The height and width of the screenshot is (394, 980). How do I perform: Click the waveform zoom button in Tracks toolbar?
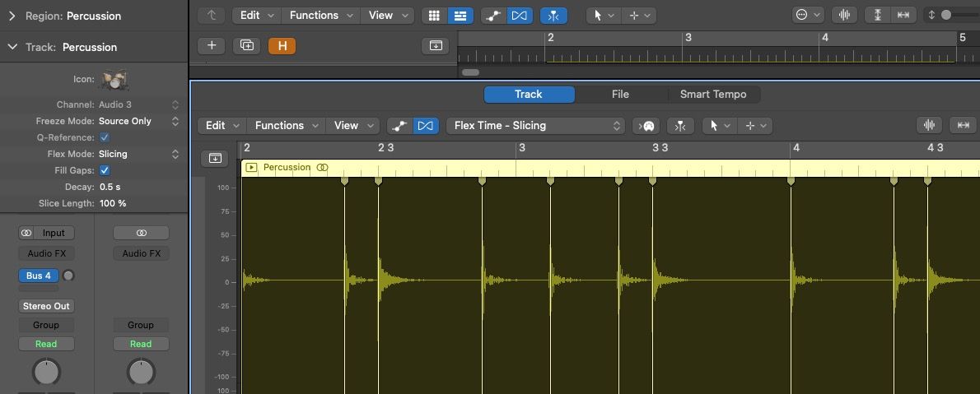pyautogui.click(x=844, y=15)
